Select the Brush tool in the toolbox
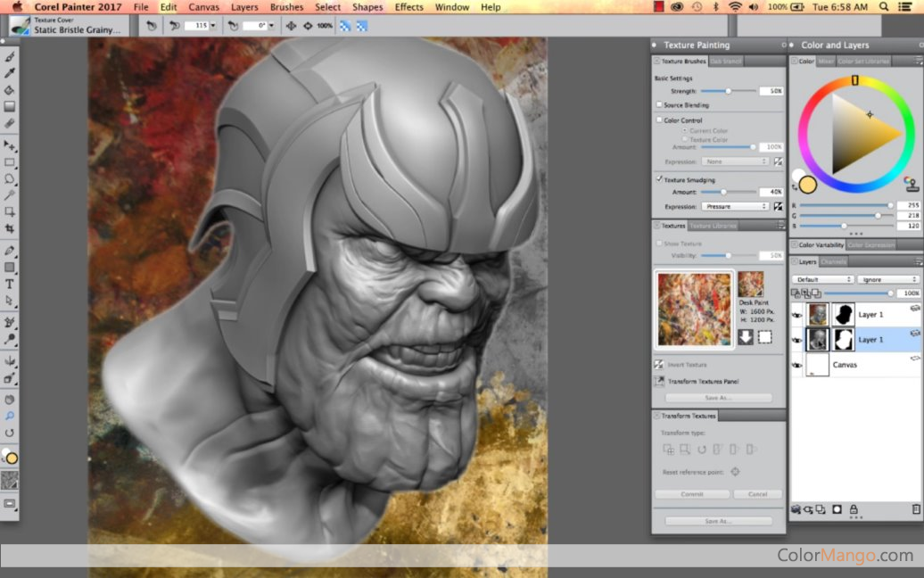Viewport: 924px width, 578px height. coord(10,56)
